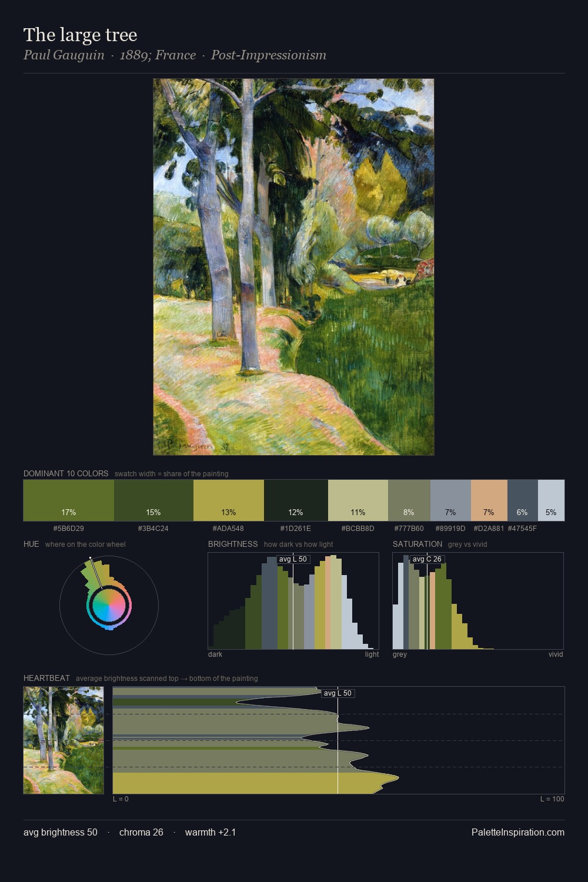Click the "DOMINANT 10 COLORS" heading
Image resolution: width=588 pixels, height=882 pixels.
coord(66,473)
